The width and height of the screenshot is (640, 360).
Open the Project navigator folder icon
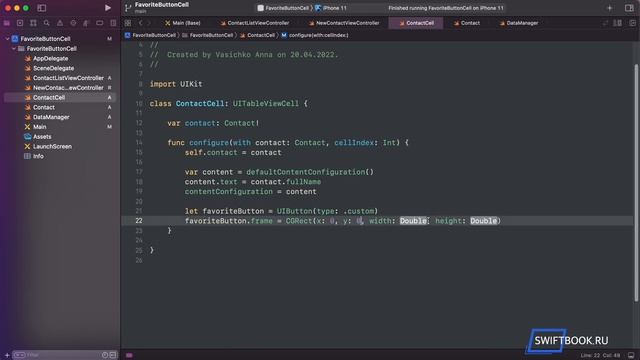7,23
